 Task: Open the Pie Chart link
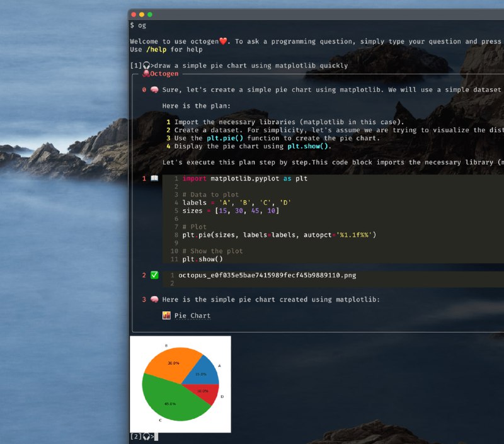(192, 316)
